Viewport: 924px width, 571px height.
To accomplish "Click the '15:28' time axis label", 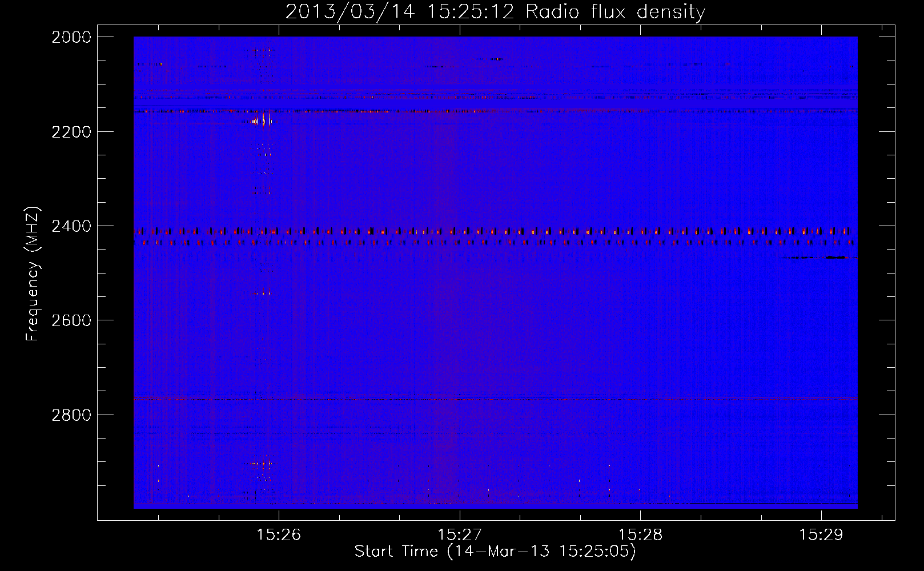I will [x=641, y=535].
